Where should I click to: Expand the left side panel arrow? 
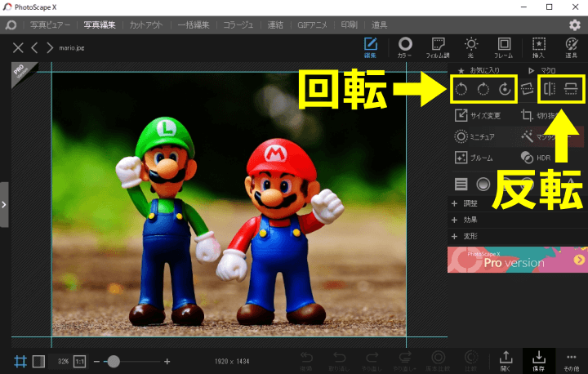click(4, 205)
